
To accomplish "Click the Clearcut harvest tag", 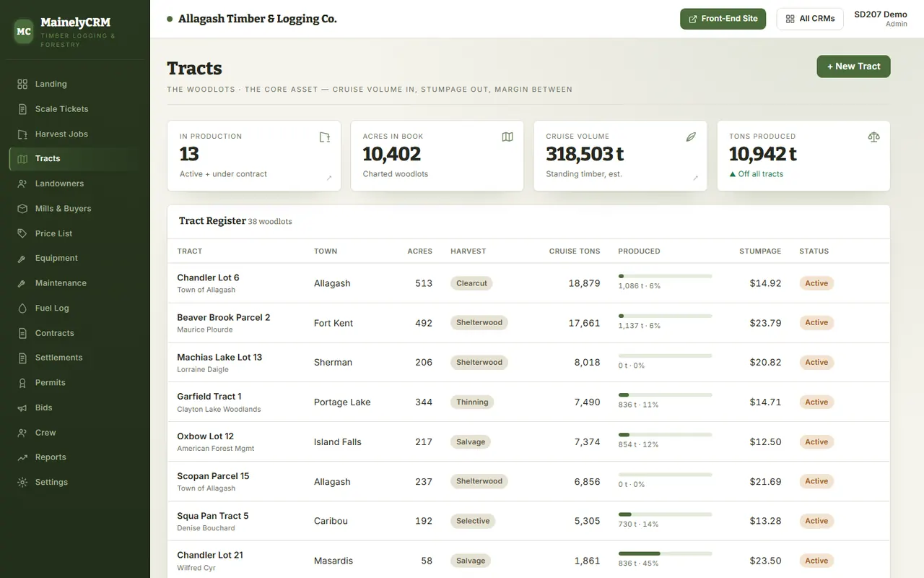I will tap(471, 283).
